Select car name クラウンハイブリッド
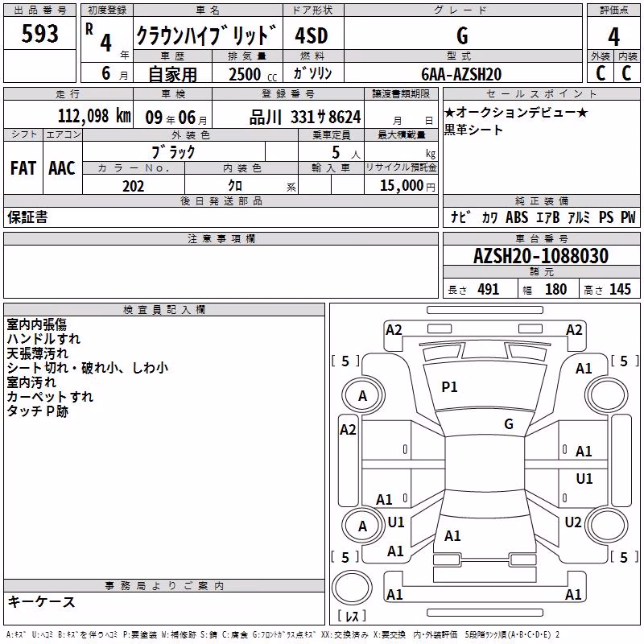This screenshot has height=644, width=644. point(206,35)
